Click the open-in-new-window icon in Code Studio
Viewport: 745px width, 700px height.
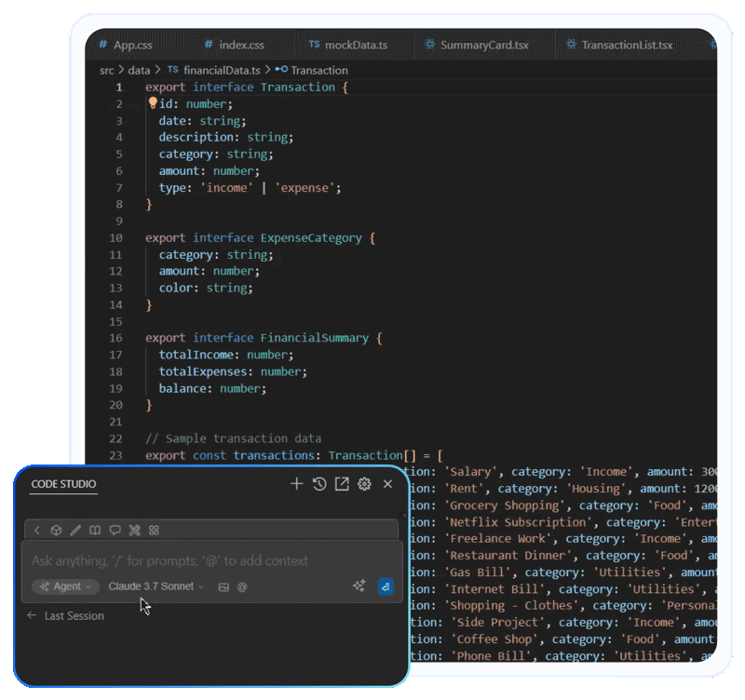[x=342, y=484]
